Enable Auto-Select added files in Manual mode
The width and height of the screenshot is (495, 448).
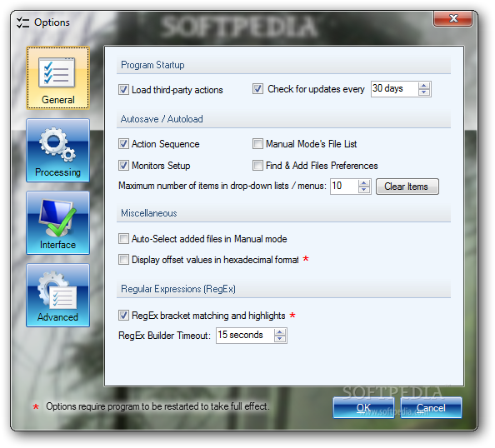click(123, 238)
